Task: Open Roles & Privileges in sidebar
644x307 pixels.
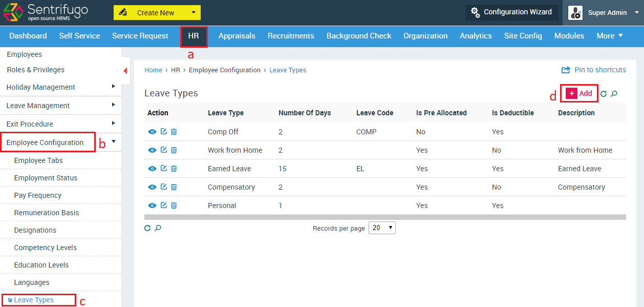Action: (36, 70)
